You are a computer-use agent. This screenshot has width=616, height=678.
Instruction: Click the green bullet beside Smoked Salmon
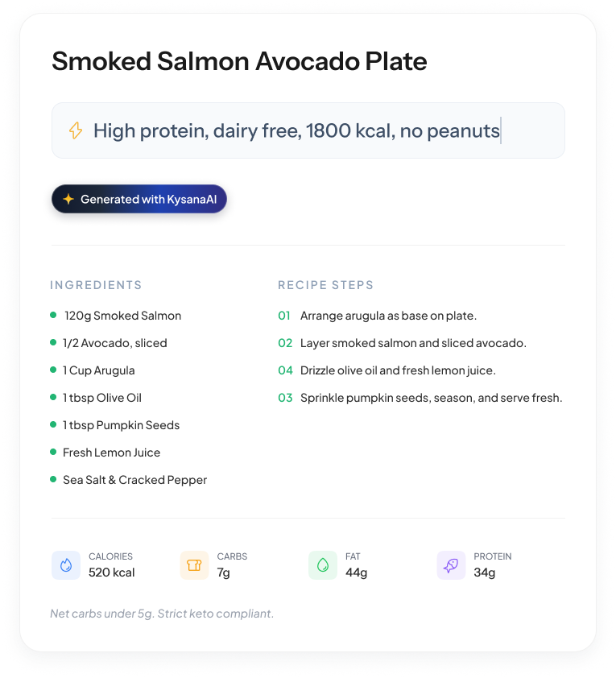coord(53,316)
